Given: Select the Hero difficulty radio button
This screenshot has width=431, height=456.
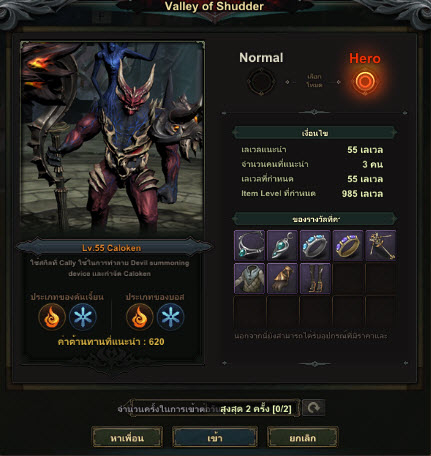Looking at the screenshot, I should [x=365, y=81].
